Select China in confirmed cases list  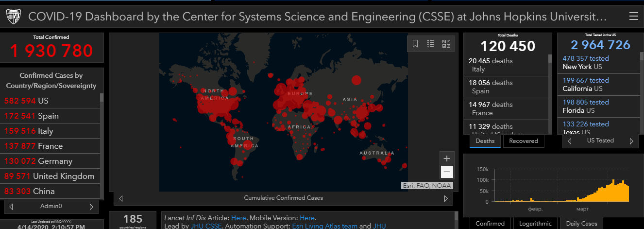tap(51, 191)
